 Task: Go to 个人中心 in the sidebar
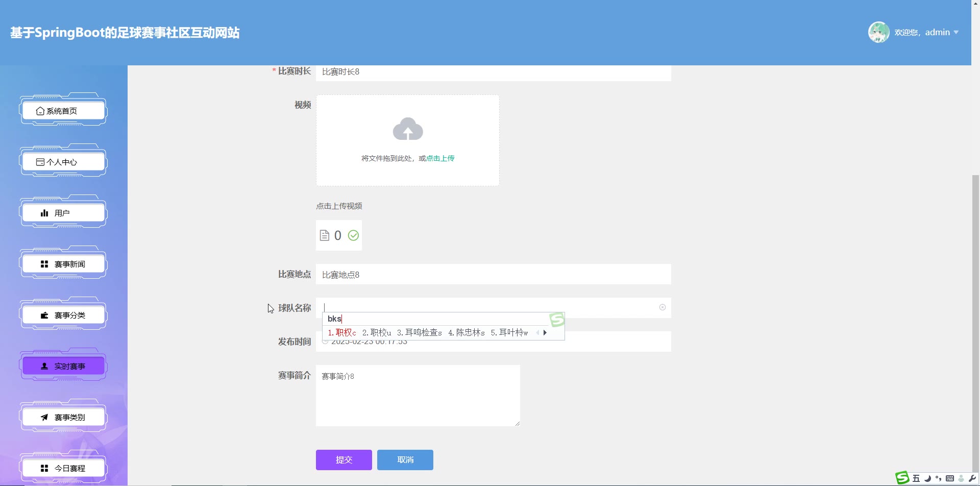pyautogui.click(x=63, y=162)
